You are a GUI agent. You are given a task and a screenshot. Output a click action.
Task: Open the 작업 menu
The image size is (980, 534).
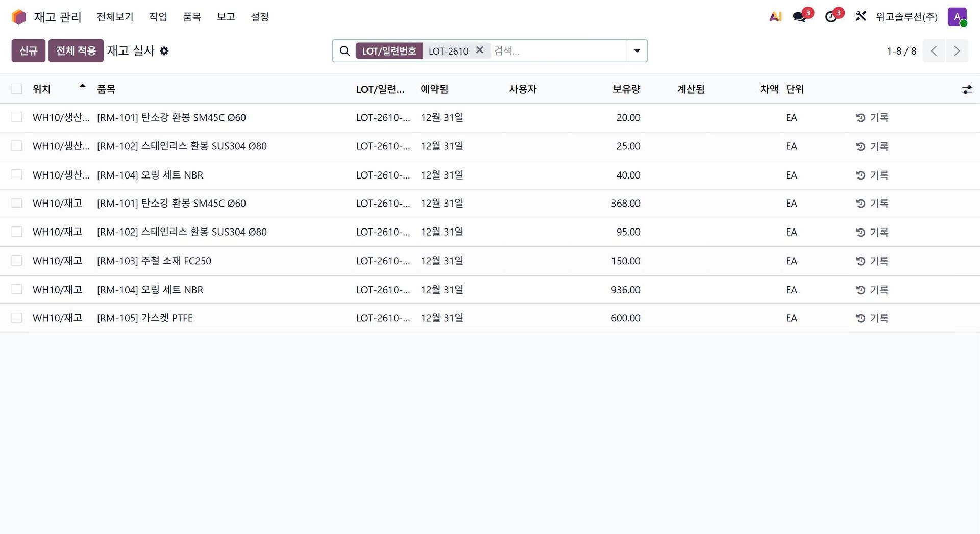158,17
